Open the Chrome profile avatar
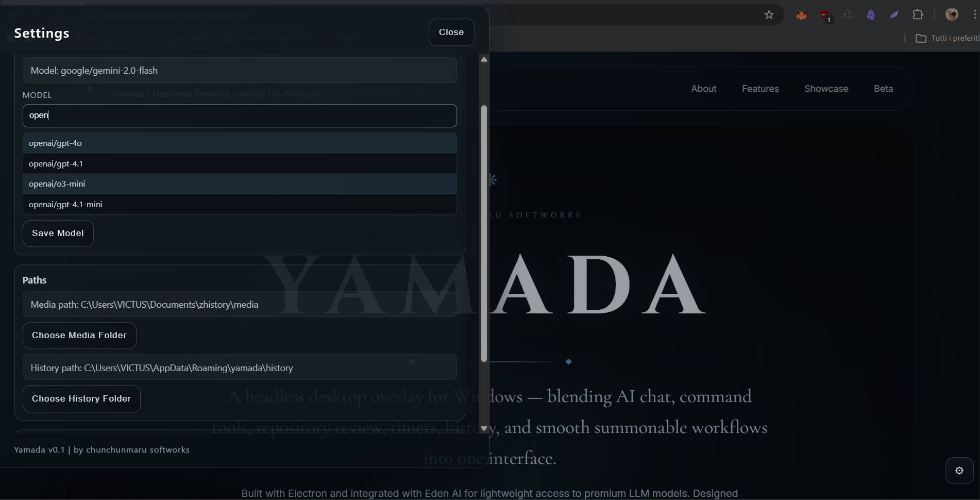This screenshot has height=500, width=980. (952, 14)
